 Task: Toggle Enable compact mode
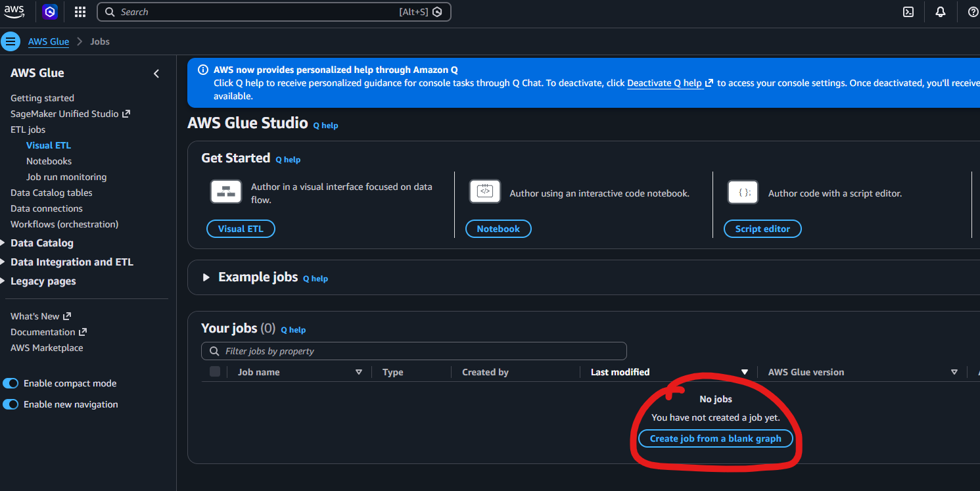pos(11,383)
